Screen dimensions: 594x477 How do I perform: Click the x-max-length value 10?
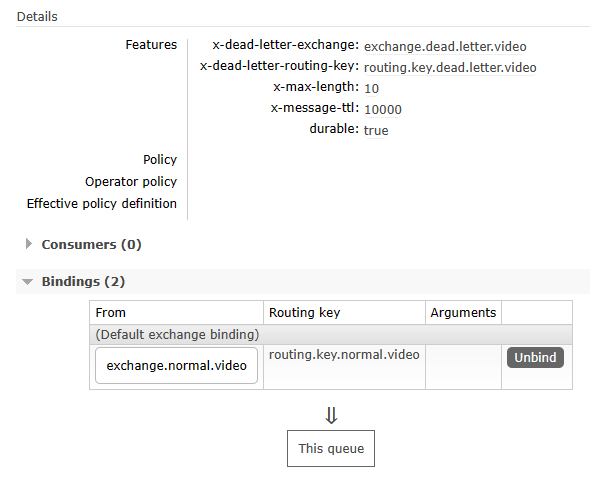[371, 88]
